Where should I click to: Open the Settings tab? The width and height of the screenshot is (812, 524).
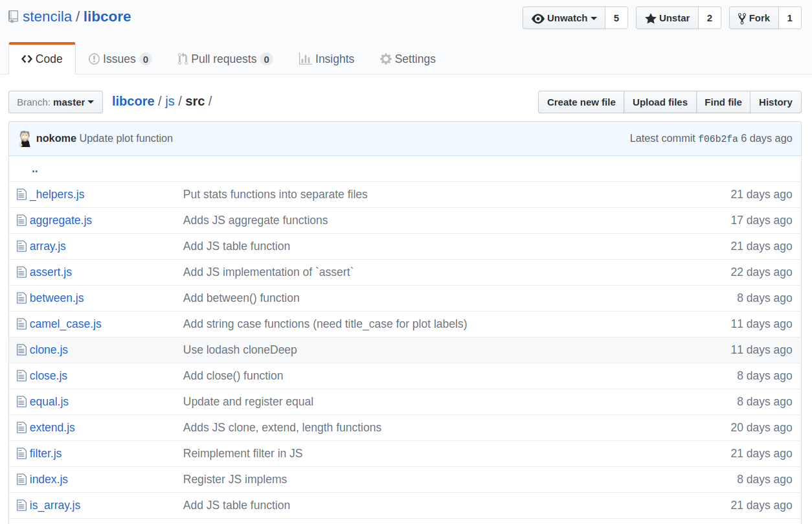click(x=407, y=59)
